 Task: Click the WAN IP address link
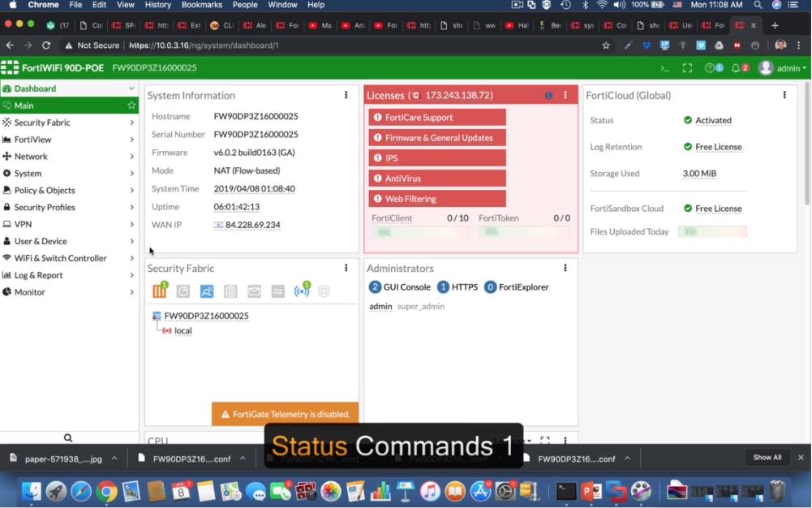point(252,225)
